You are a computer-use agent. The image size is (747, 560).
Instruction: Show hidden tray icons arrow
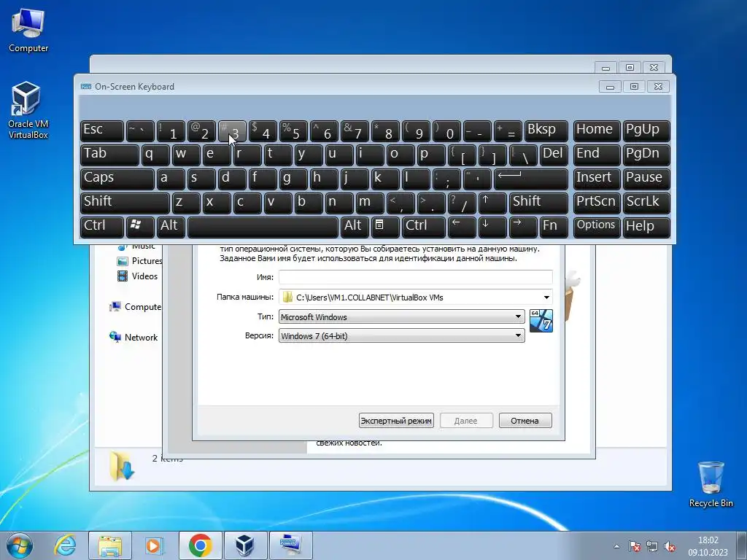[617, 546]
